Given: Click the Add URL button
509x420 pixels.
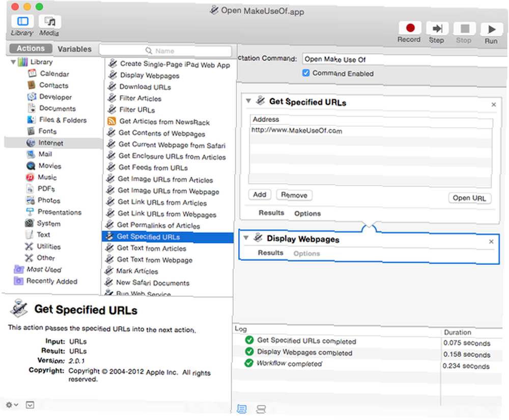Looking at the screenshot, I should [x=260, y=194].
